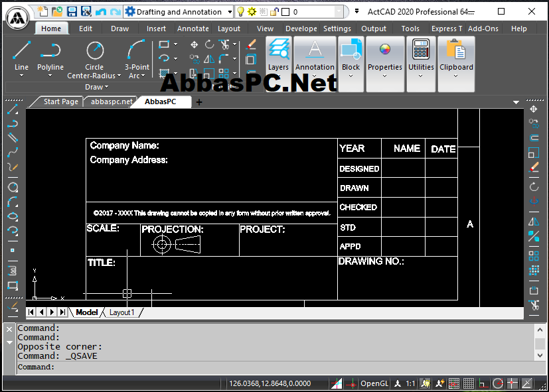Screen dimensions: 549x392
Task: Click the Redo arrow icon
Action: [x=116, y=12]
